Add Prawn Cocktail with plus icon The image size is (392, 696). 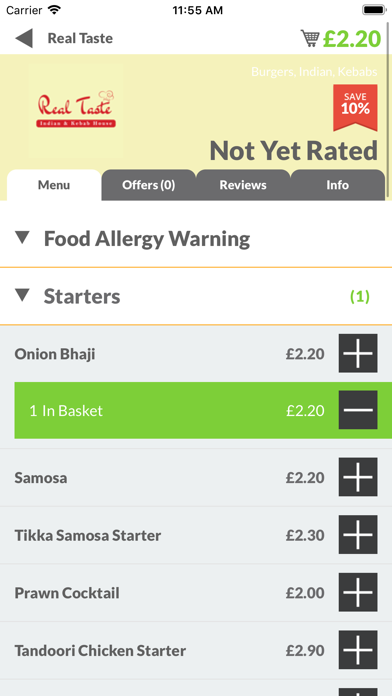click(358, 593)
